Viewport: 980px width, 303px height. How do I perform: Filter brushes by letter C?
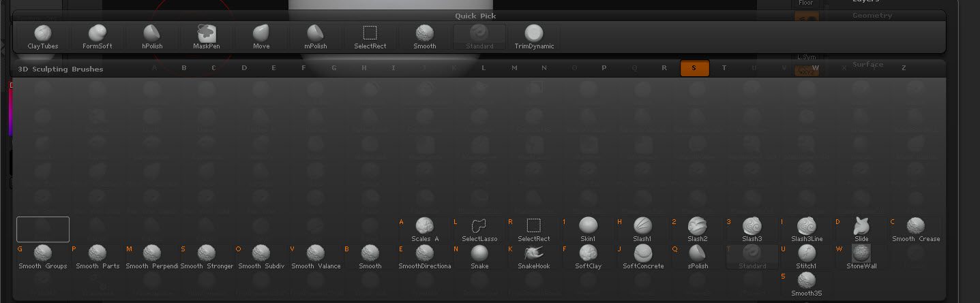tap(213, 68)
